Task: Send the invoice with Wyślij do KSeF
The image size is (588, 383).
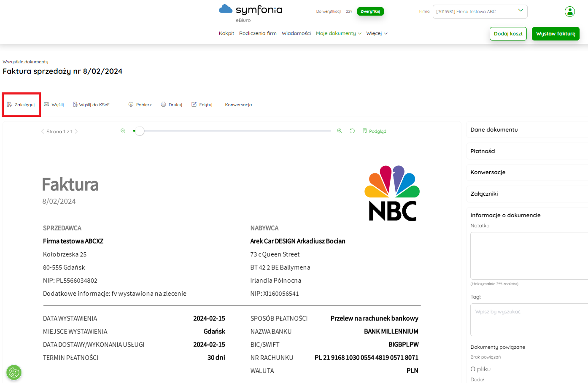Action: pos(92,105)
